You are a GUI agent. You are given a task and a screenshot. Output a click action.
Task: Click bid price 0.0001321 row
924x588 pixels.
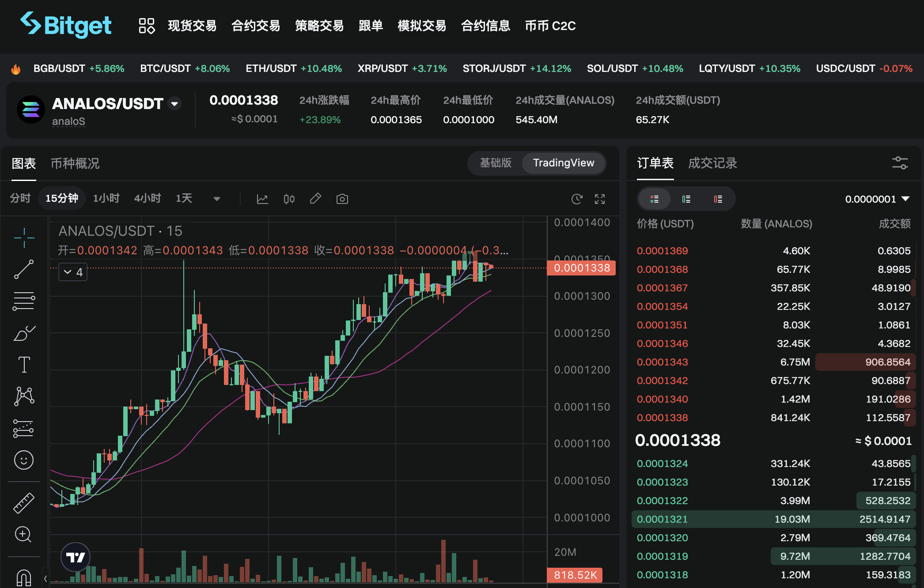point(774,519)
